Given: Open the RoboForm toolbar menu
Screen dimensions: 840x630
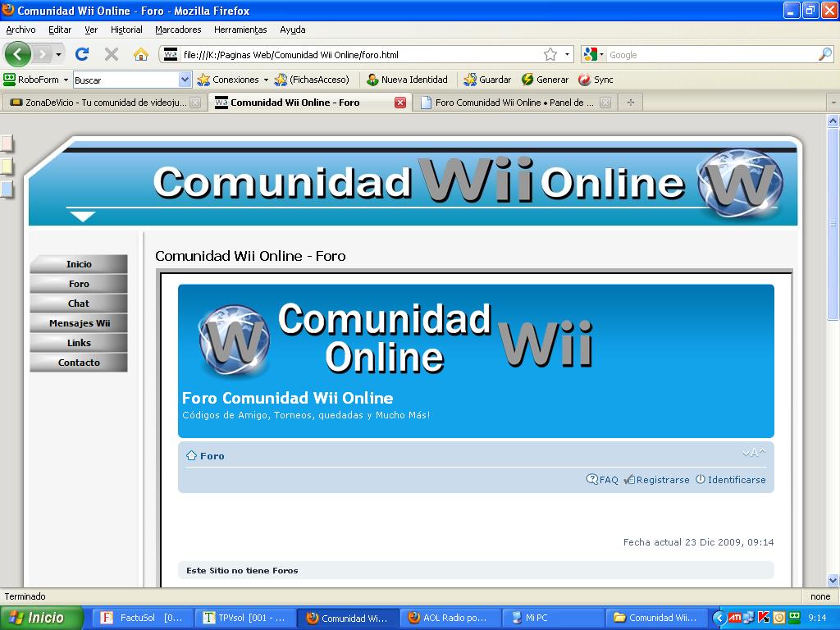Looking at the screenshot, I should (x=36, y=80).
